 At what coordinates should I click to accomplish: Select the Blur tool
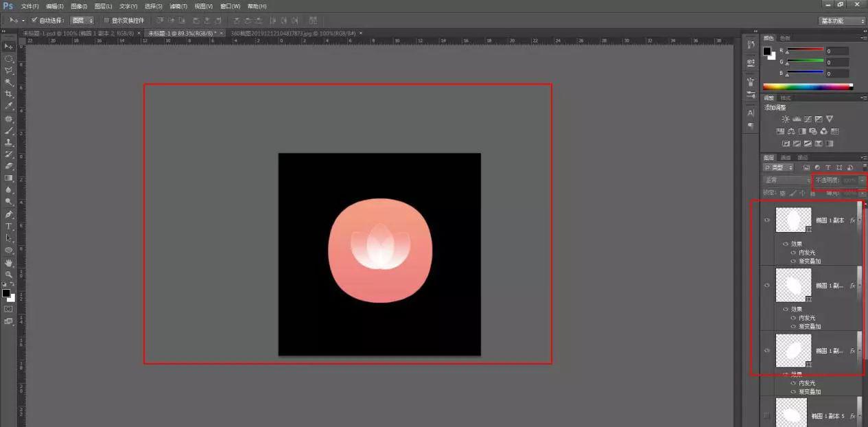9,189
